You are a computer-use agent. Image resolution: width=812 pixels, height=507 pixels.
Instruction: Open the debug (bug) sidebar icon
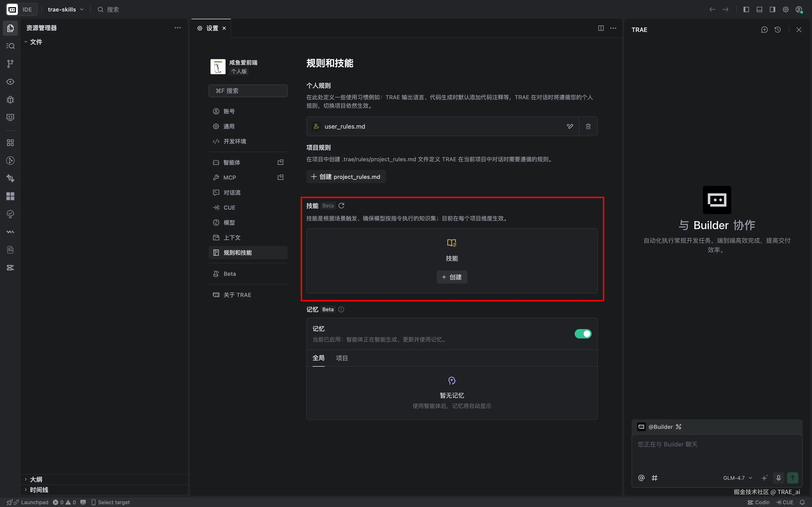10,100
